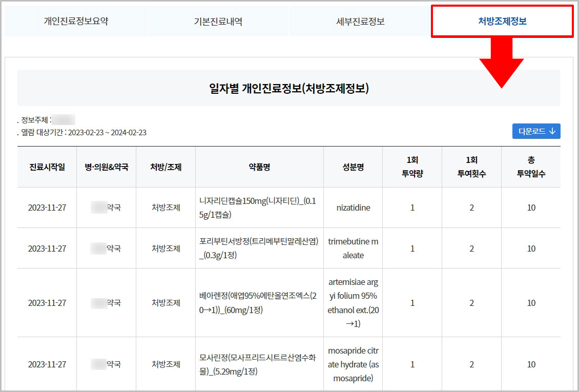
Task: Click the download arrow icon
Action: 552,131
